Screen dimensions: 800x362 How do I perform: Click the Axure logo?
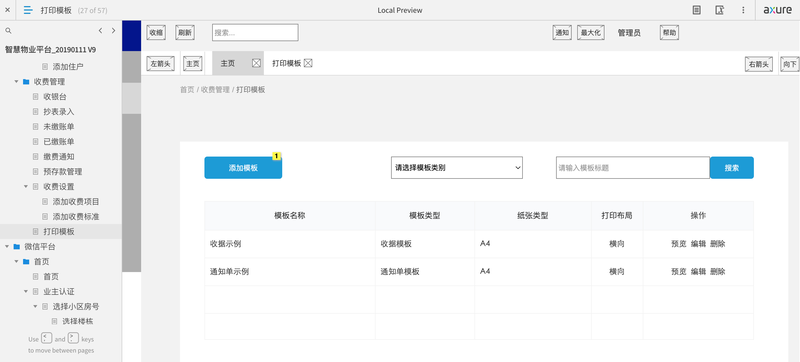pyautogui.click(x=778, y=10)
